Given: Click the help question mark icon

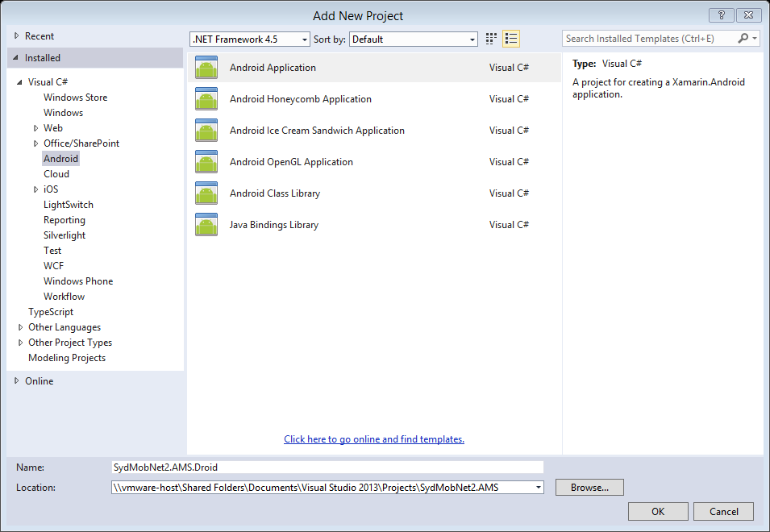Looking at the screenshot, I should click(721, 15).
